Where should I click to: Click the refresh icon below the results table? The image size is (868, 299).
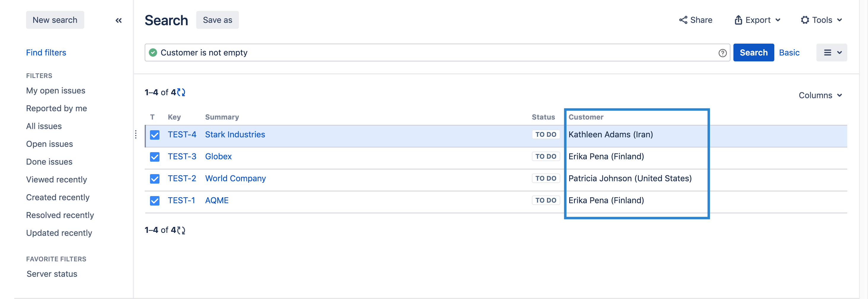[x=181, y=230]
